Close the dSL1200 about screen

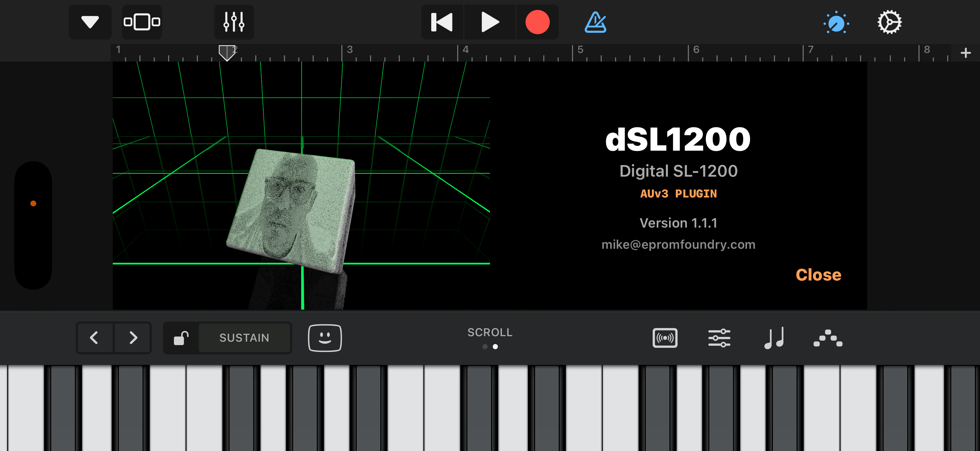(818, 275)
